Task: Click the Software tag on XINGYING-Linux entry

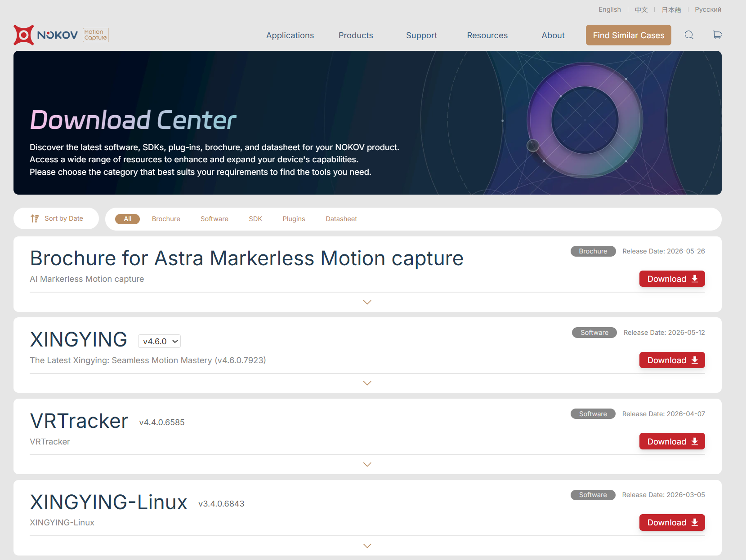Action: coord(593,495)
